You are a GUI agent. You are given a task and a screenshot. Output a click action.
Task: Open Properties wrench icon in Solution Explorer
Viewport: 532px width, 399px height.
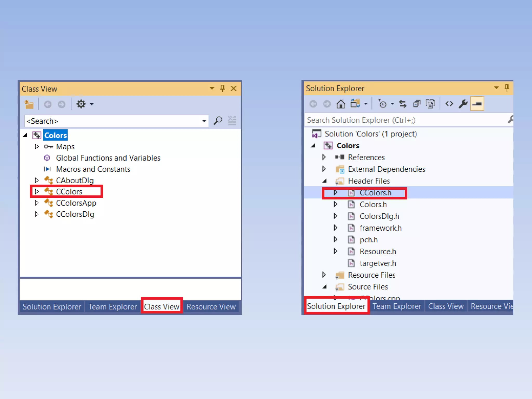463,104
